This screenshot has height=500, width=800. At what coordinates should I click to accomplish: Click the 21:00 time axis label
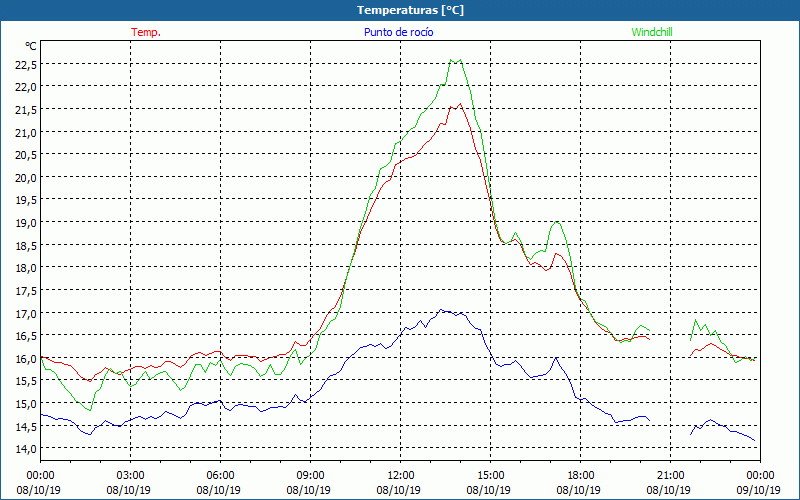(x=670, y=475)
